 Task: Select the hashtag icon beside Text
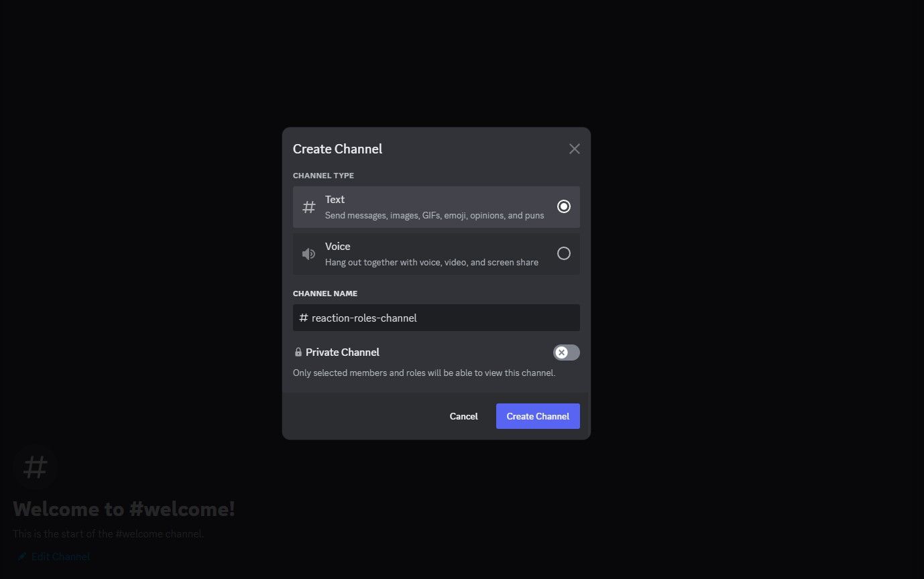pyautogui.click(x=308, y=206)
